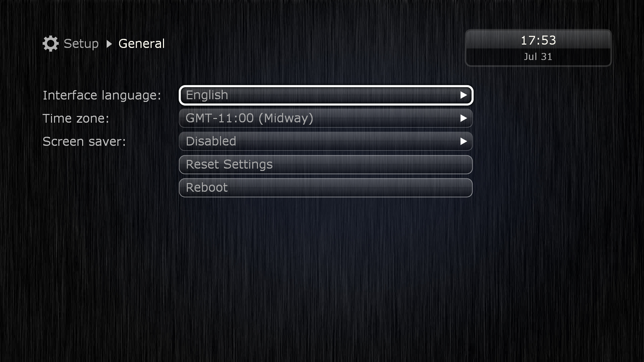Open the GMT-11:00 (Midway) time zone selector
Image resolution: width=644 pixels, height=362 pixels.
pos(326,118)
